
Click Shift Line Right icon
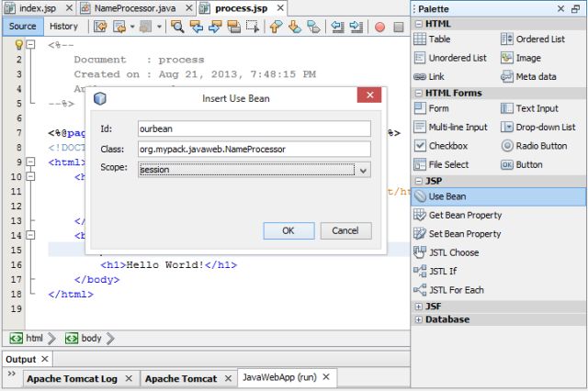coord(356,27)
